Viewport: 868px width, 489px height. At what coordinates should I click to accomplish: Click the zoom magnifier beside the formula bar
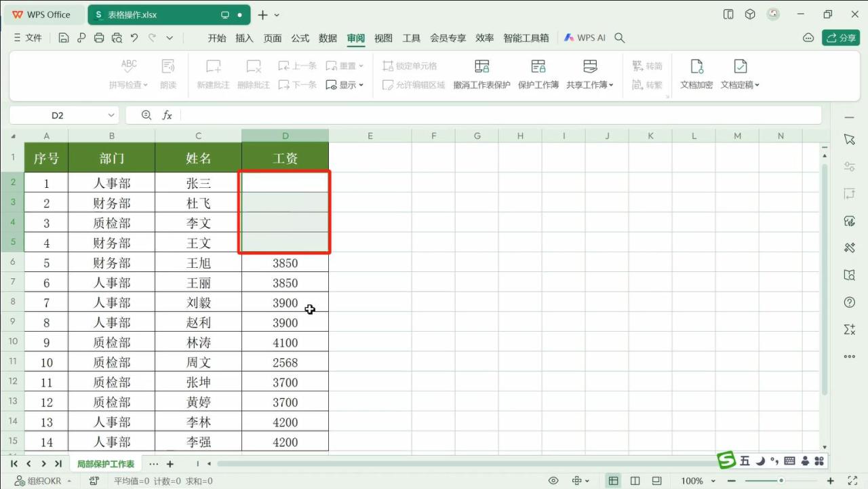146,115
